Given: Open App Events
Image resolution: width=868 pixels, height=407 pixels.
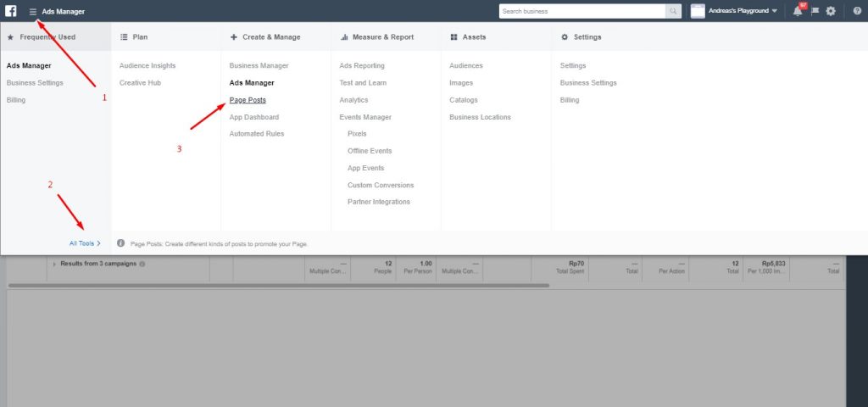Looking at the screenshot, I should [x=366, y=168].
